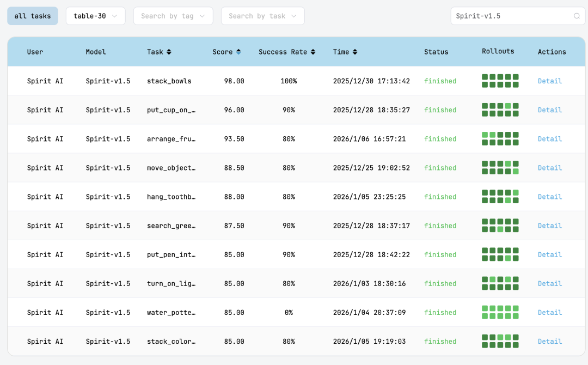Click rollout squares for stack_bowls row
Image resolution: width=588 pixels, height=365 pixels.
[x=500, y=81]
